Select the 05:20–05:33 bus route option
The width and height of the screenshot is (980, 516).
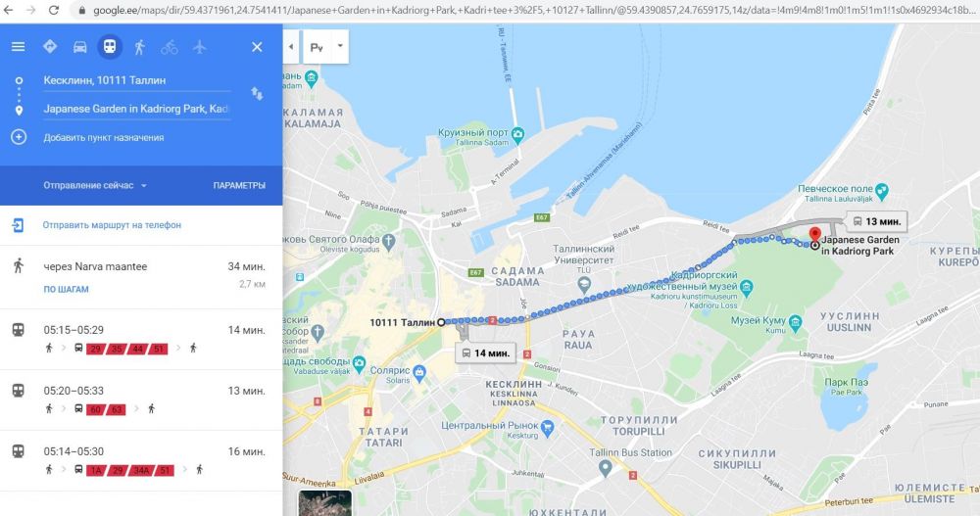coord(141,399)
